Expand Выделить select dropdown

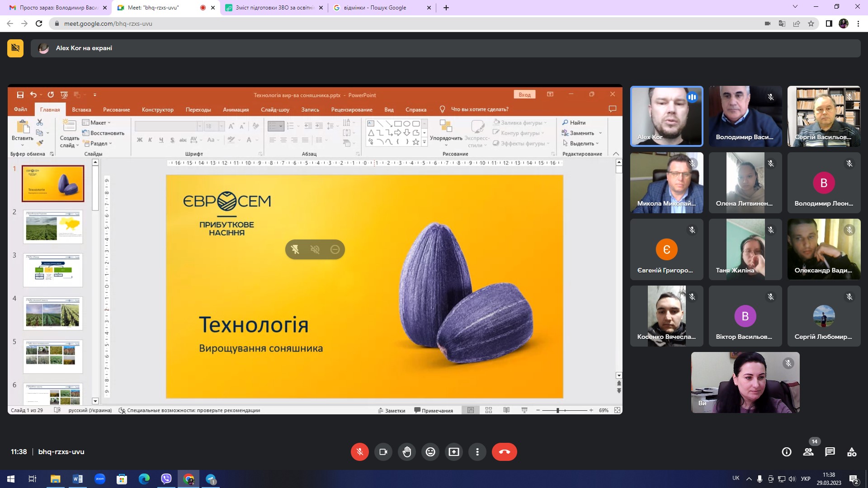pyautogui.click(x=581, y=143)
